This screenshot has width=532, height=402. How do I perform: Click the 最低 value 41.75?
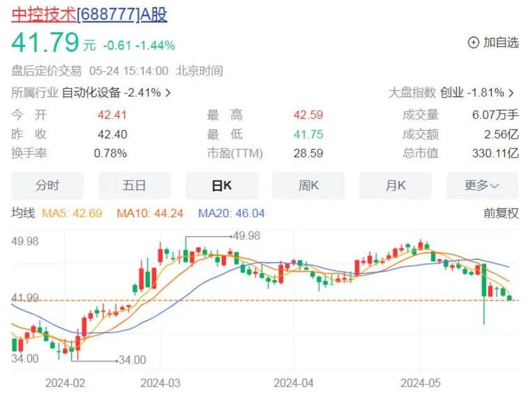click(308, 134)
